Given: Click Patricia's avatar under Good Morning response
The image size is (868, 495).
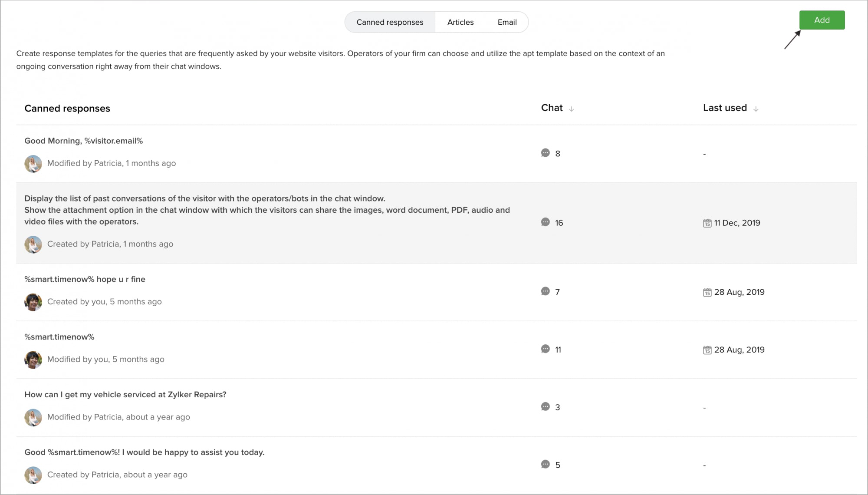Looking at the screenshot, I should (33, 164).
